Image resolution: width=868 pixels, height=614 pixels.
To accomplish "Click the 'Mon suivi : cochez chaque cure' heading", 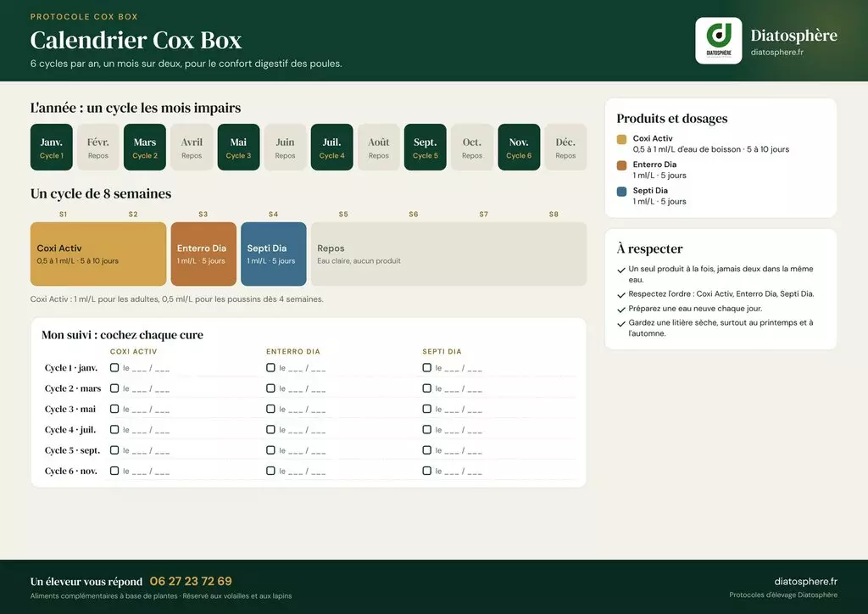I will [x=122, y=334].
